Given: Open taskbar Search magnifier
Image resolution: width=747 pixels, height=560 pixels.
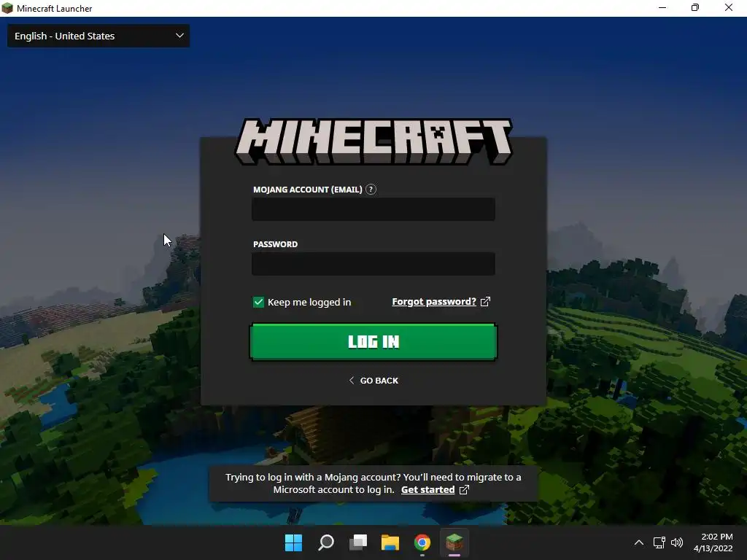Looking at the screenshot, I should coord(326,542).
